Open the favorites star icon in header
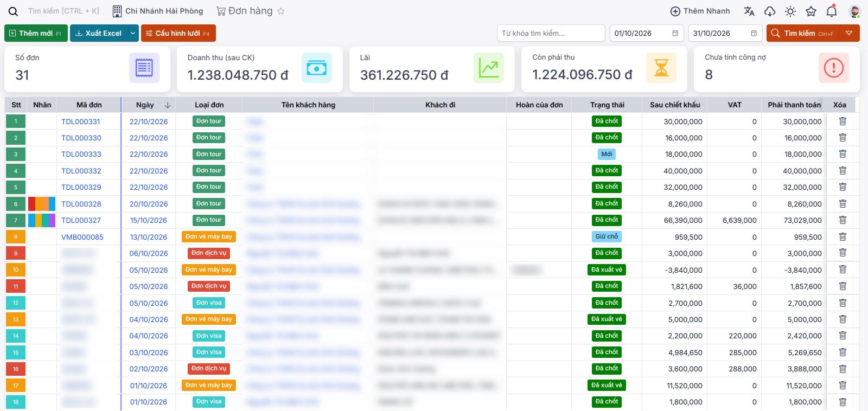The image size is (868, 411). [x=811, y=11]
